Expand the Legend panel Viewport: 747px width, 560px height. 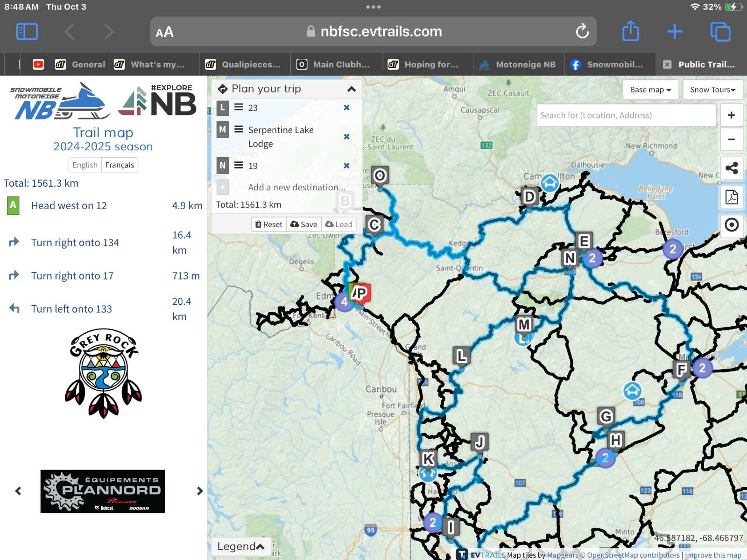pos(241,546)
